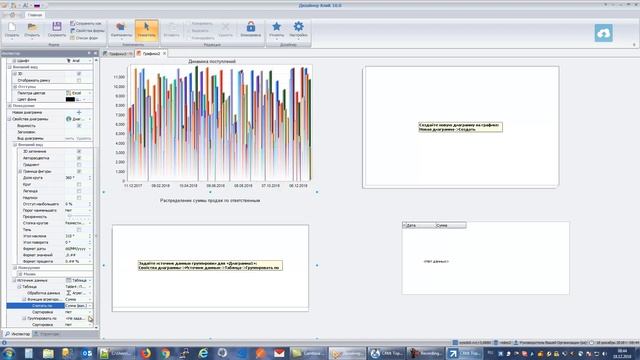
Task: Move the Transparency slider
Action: click(70, 217)
